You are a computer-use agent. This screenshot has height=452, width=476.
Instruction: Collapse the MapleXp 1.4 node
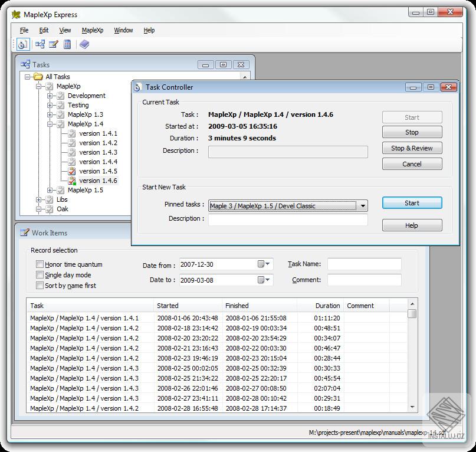[50, 125]
